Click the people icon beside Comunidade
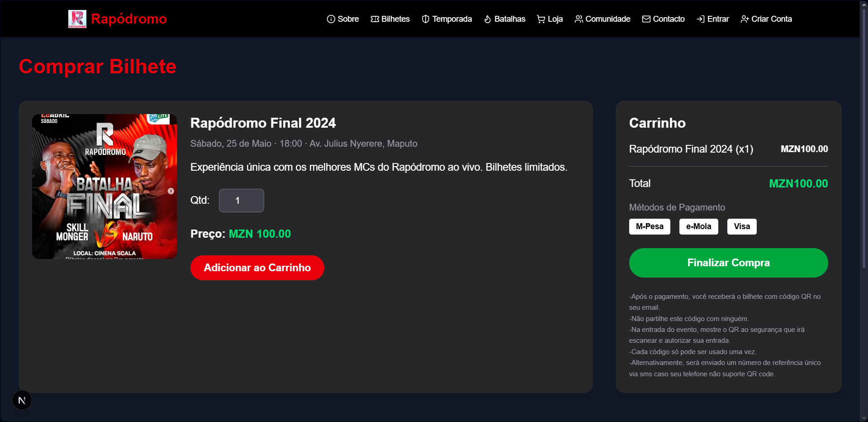868x422 pixels. (x=579, y=19)
